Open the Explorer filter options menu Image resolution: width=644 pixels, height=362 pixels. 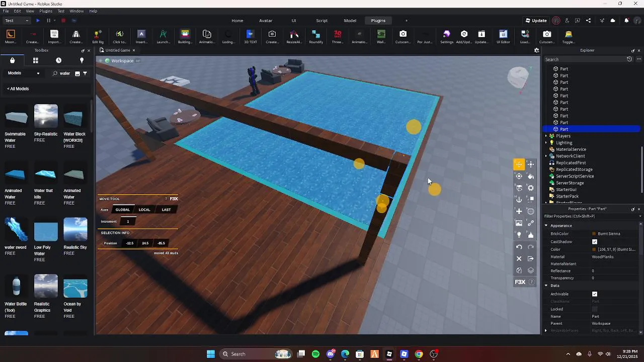click(639, 59)
